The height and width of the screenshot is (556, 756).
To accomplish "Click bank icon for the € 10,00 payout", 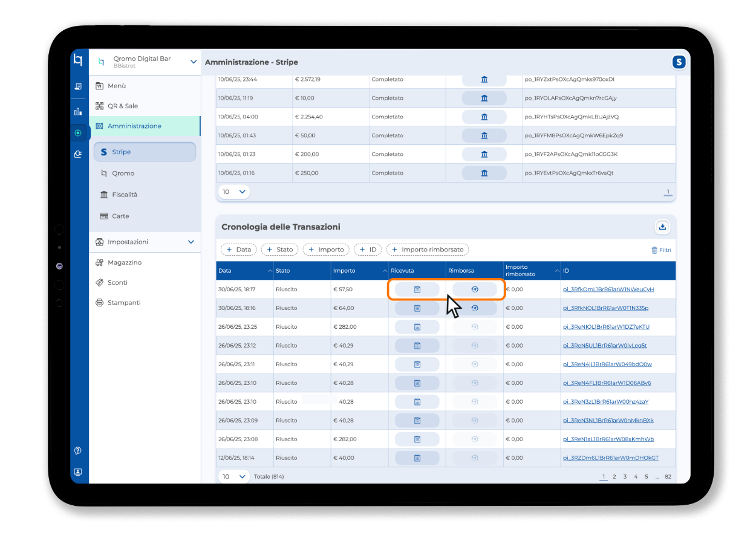I will 484,98.
